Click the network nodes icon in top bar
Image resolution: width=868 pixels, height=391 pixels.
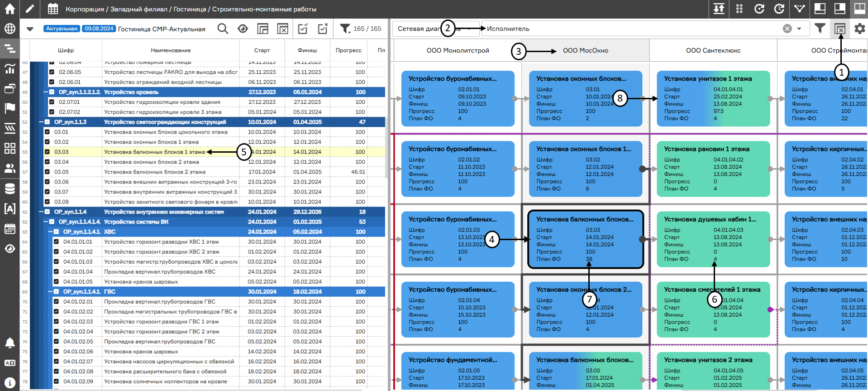pyautogui.click(x=800, y=9)
